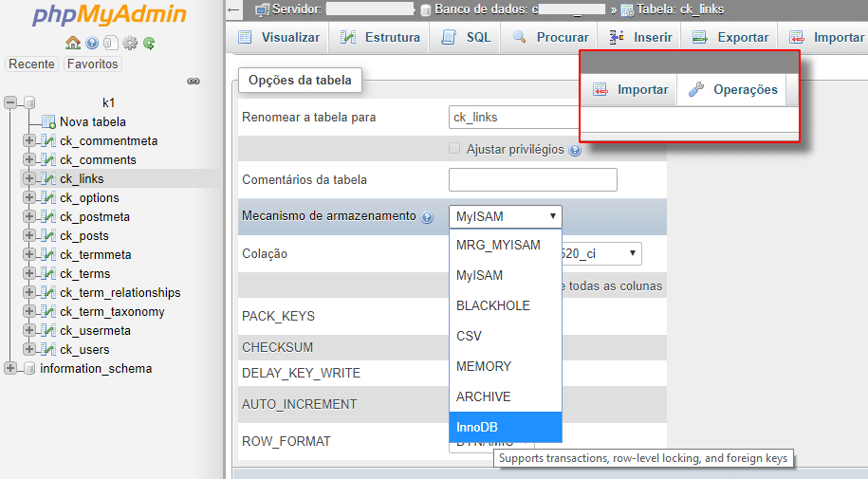Viewport: 868px width, 479px height.
Task: Click the ck_terms table structure icon
Action: point(48,273)
